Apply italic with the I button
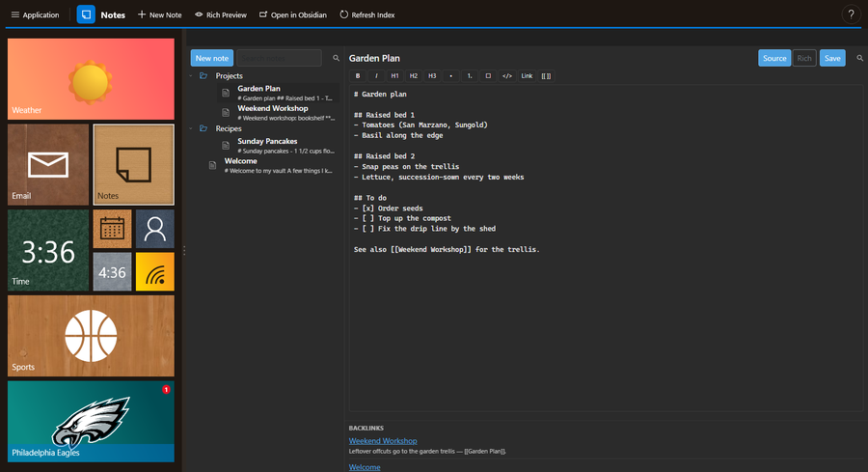Image resolution: width=868 pixels, height=472 pixels. pos(376,76)
